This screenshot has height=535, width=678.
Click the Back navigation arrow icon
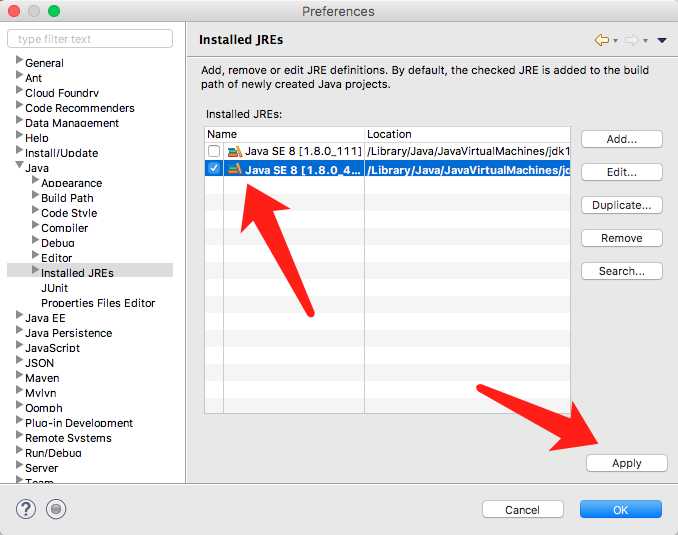602,40
